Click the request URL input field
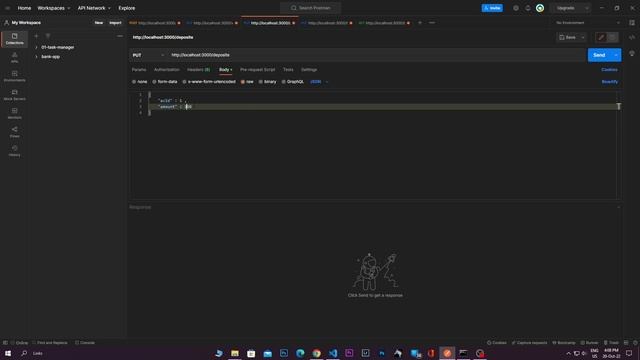The image size is (640, 360). pos(377,55)
